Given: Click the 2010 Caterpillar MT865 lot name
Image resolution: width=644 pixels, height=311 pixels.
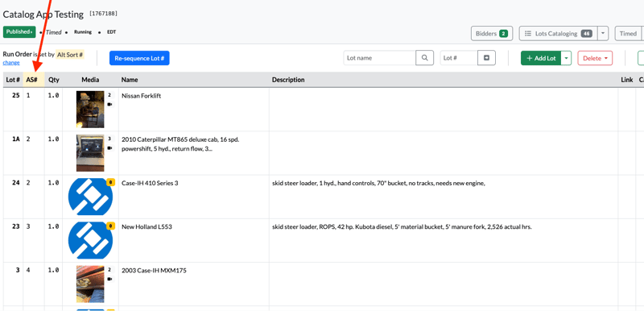Looking at the screenshot, I should 180,143.
